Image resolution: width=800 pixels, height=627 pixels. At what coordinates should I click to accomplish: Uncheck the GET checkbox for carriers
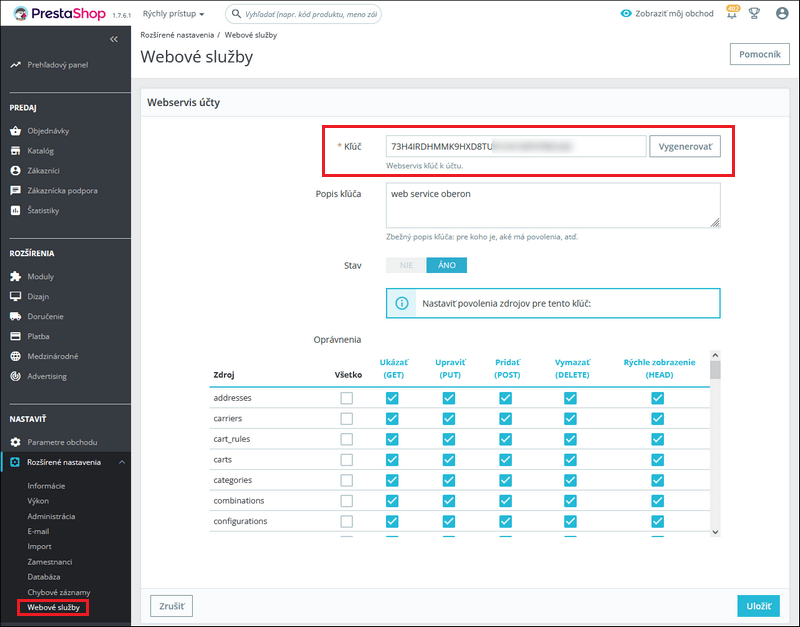coord(391,418)
